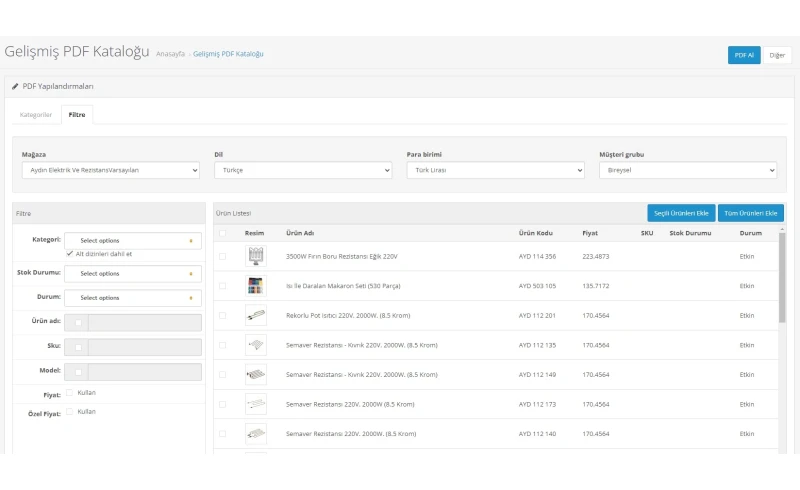The width and height of the screenshot is (800, 490).
Task: Check the select-all box in product list header
Action: click(x=222, y=233)
